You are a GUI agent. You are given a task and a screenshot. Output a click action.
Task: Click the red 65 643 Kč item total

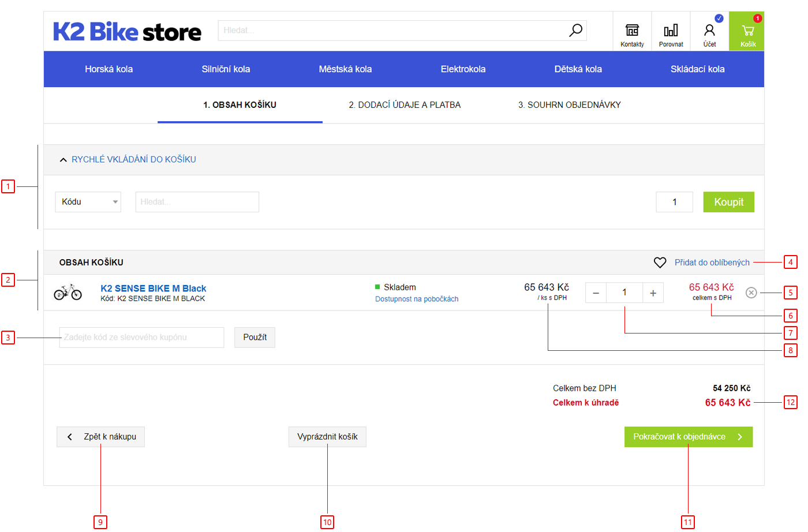(711, 287)
